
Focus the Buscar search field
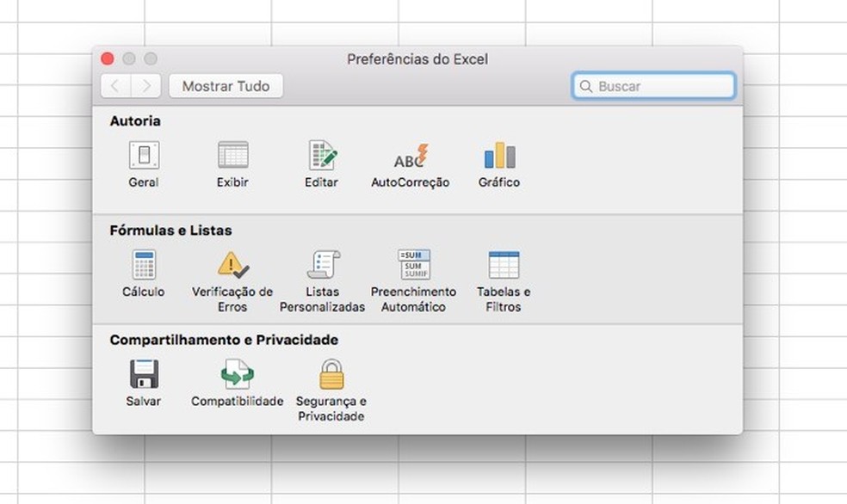(x=653, y=86)
